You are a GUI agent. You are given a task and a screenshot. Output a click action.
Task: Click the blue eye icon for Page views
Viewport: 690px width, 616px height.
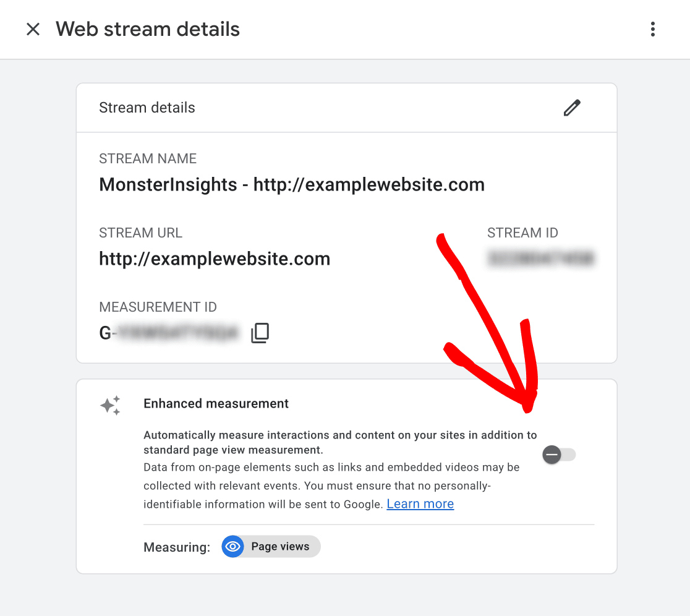click(233, 547)
